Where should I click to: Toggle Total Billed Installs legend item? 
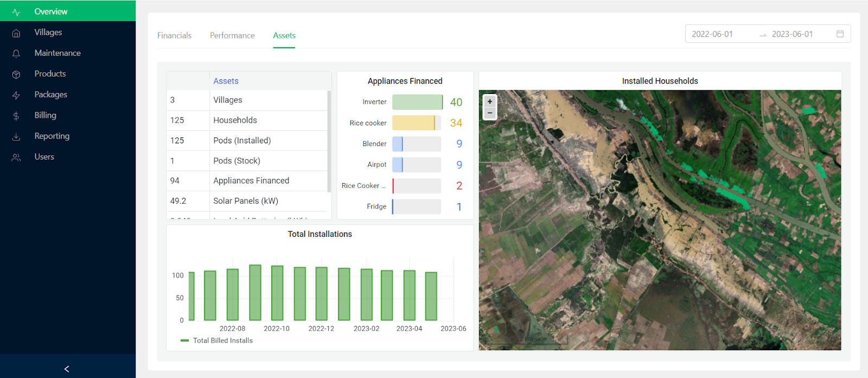pos(217,341)
